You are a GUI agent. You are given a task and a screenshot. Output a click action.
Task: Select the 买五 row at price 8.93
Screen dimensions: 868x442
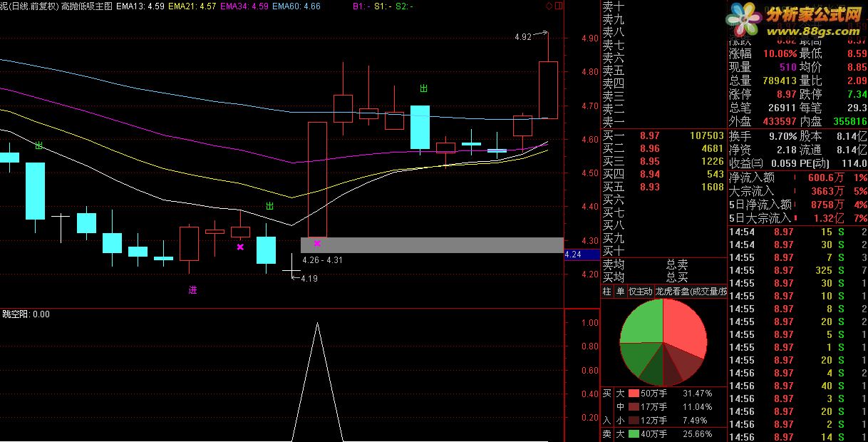click(x=663, y=187)
